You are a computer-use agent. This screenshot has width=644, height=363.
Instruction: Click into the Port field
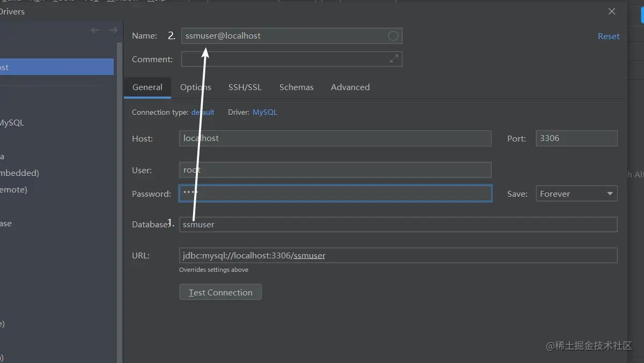coord(576,138)
